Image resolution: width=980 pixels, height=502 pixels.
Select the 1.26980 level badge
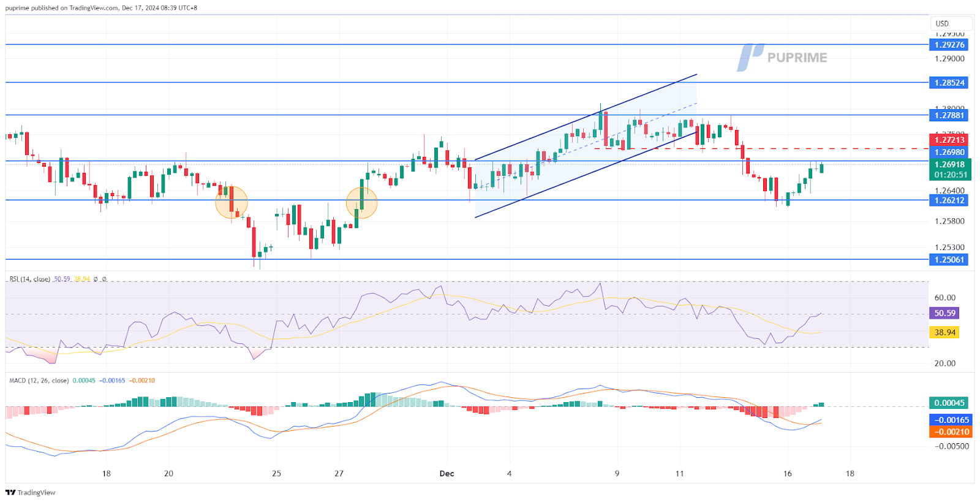(949, 152)
